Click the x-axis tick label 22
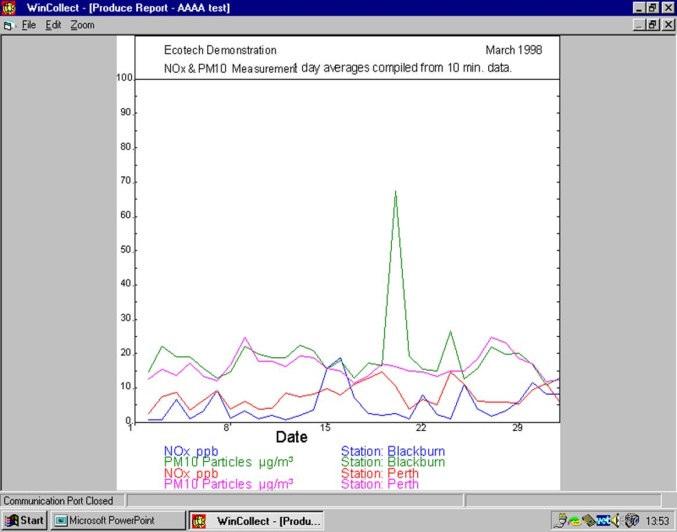The height and width of the screenshot is (532, 677). point(421,428)
